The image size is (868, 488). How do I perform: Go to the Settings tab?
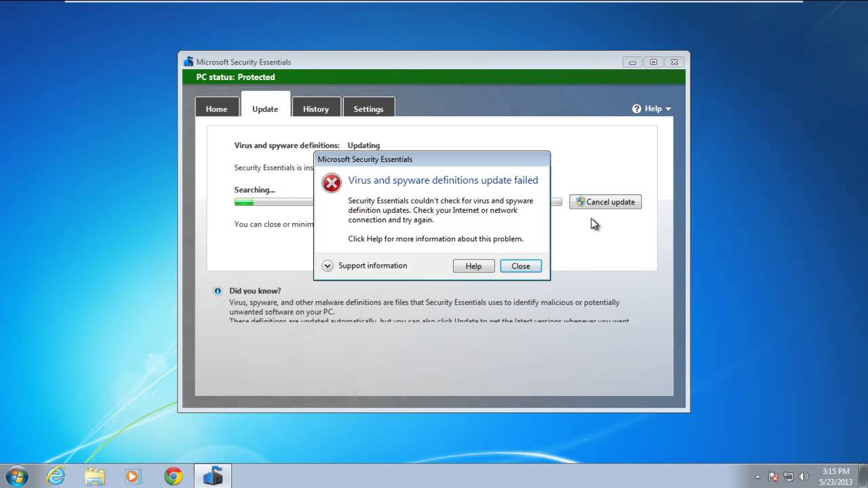(x=368, y=108)
